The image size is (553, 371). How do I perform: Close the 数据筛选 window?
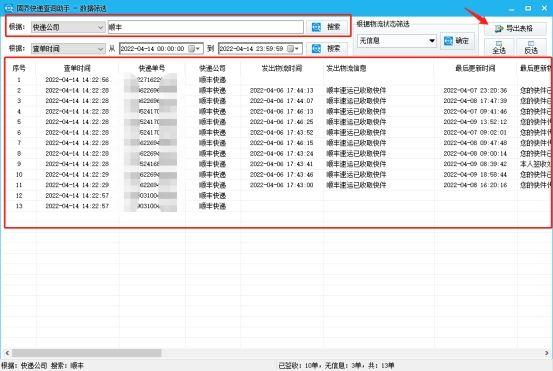coord(544,8)
